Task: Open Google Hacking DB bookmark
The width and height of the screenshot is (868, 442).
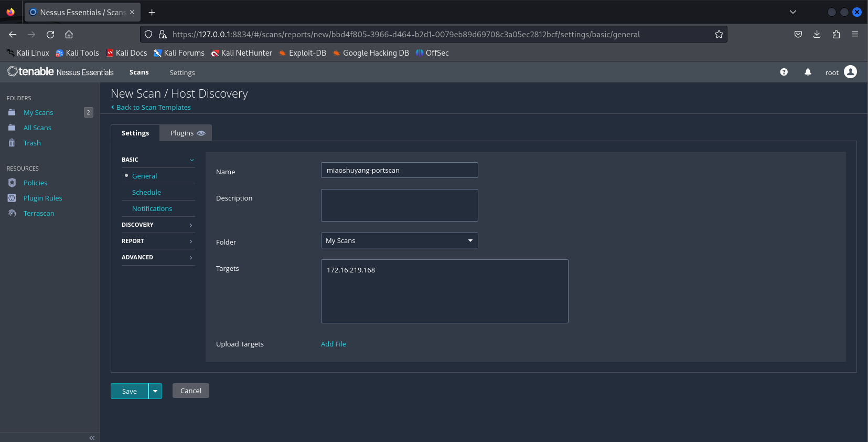Action: pyautogui.click(x=371, y=53)
